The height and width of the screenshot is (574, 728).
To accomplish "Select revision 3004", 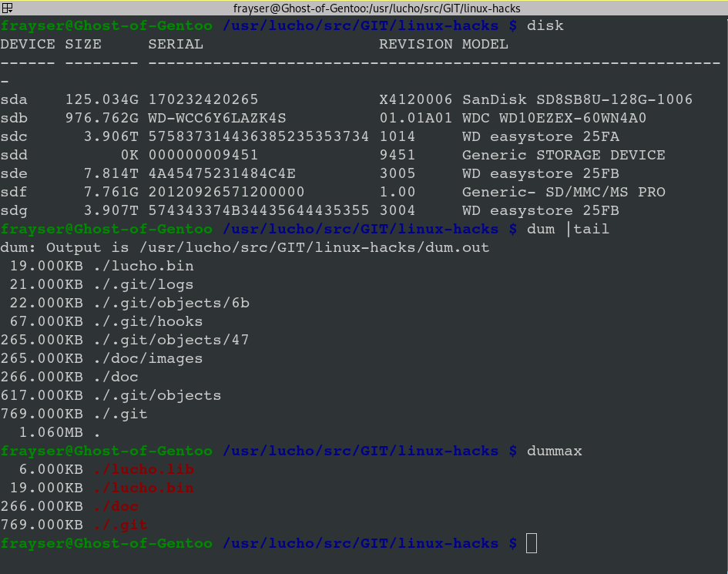I will point(398,210).
